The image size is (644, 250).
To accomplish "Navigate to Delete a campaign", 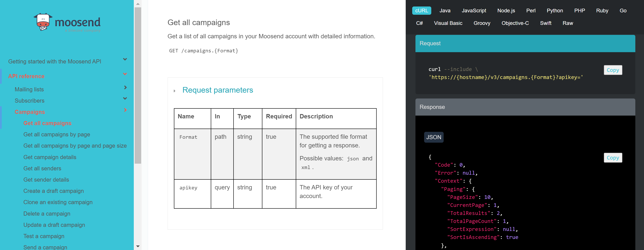I will tap(47, 214).
